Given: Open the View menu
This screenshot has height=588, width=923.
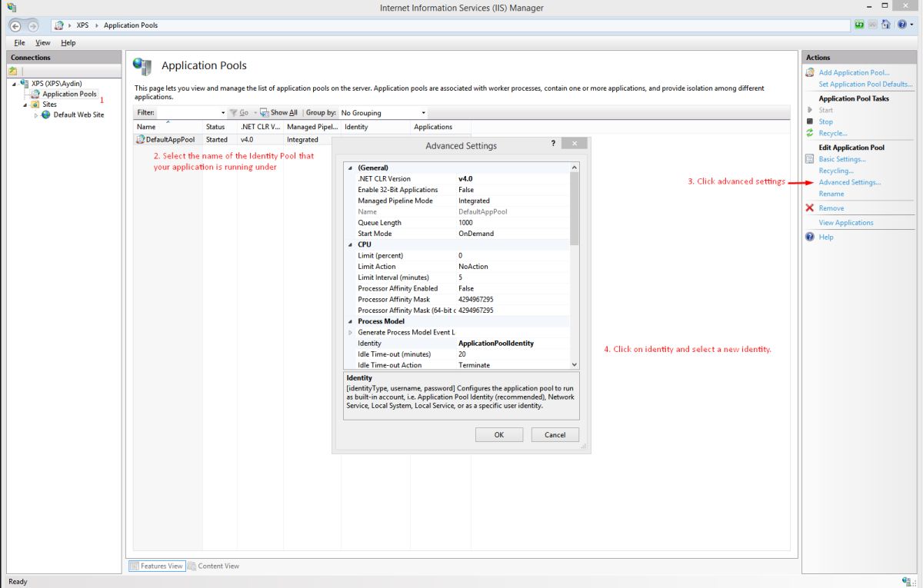Looking at the screenshot, I should [x=43, y=43].
